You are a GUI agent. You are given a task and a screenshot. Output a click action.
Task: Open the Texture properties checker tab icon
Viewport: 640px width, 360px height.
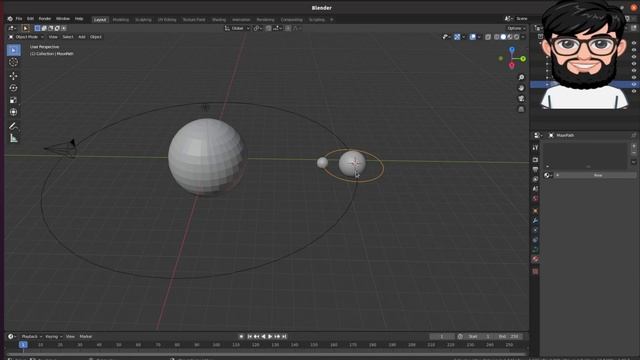pos(535,271)
